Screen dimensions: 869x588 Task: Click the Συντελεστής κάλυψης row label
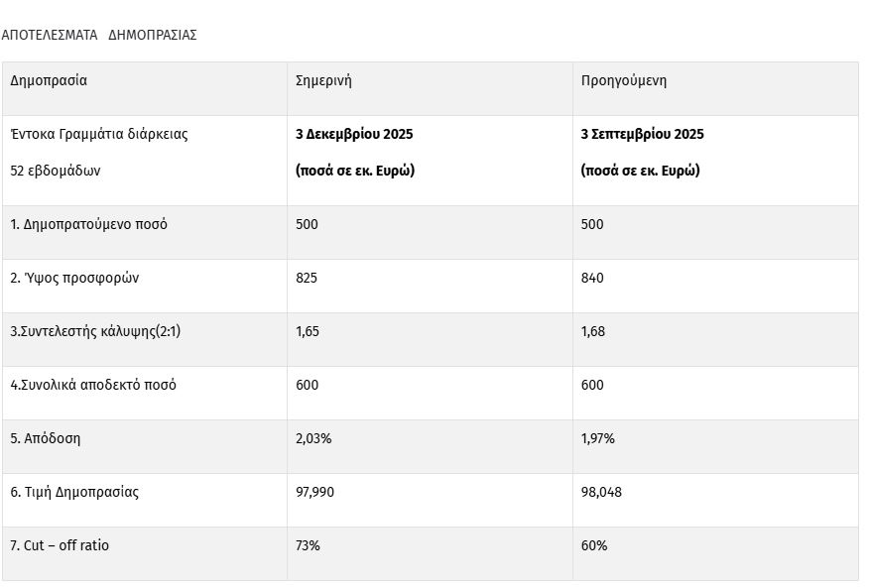tap(95, 331)
